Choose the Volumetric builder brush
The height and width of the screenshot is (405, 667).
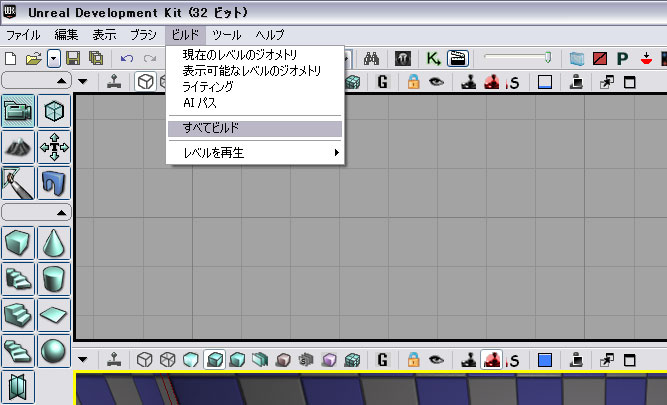click(x=18, y=387)
